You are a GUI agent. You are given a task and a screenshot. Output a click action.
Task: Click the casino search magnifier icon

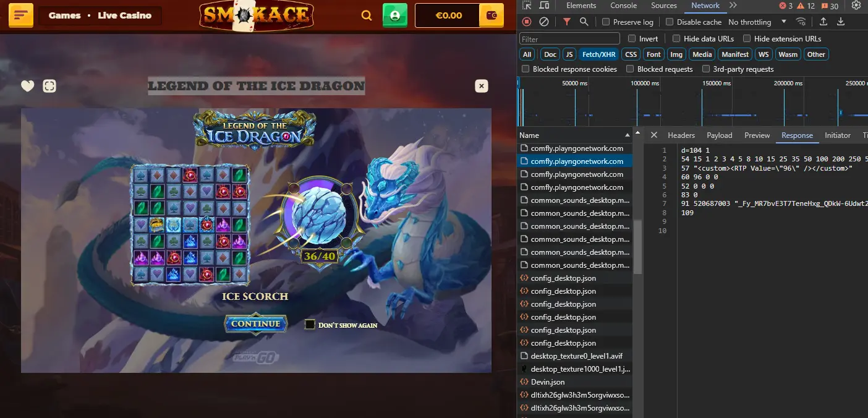pos(367,15)
